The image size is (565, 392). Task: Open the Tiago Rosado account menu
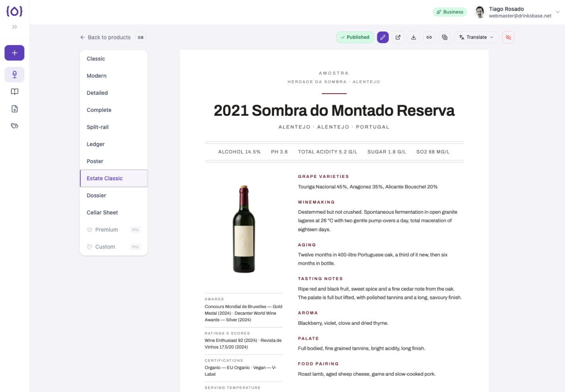click(x=517, y=12)
